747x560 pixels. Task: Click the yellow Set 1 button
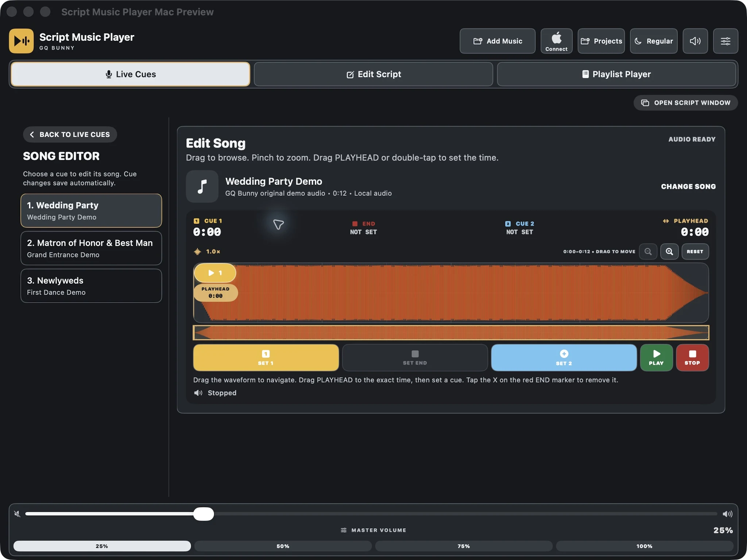[266, 358]
